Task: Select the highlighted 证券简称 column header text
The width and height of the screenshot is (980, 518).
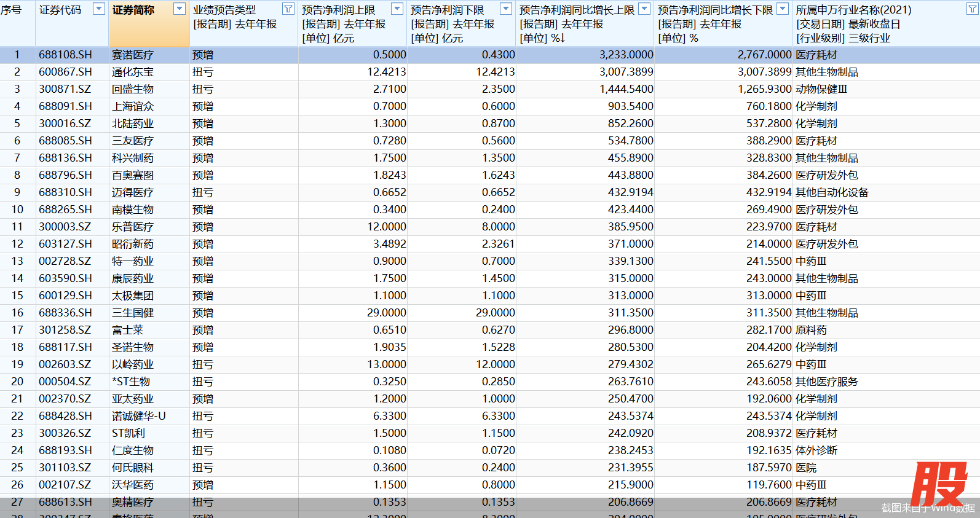Action: pyautogui.click(x=133, y=10)
